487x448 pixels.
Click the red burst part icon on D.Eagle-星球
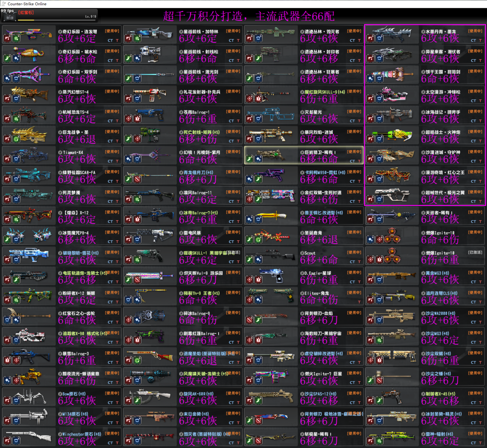coord(258,280)
